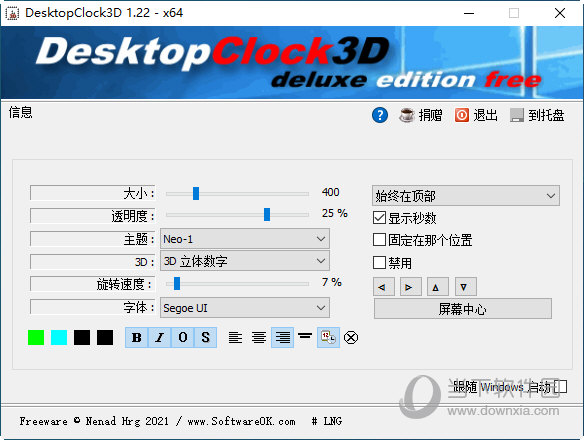The image size is (584, 440).
Task: Toggle the clock/date display icon
Action: tap(328, 338)
